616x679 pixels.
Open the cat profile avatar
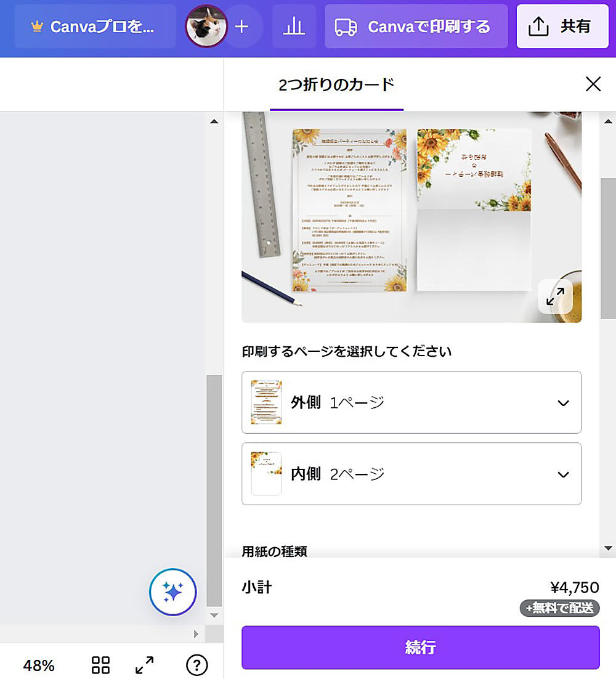tap(206, 26)
